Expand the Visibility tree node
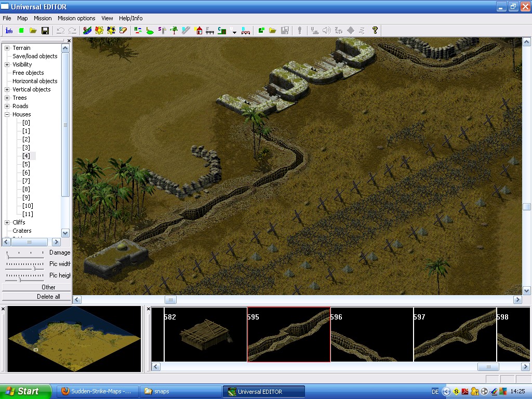Image resolution: width=532 pixels, height=399 pixels. pyautogui.click(x=7, y=64)
